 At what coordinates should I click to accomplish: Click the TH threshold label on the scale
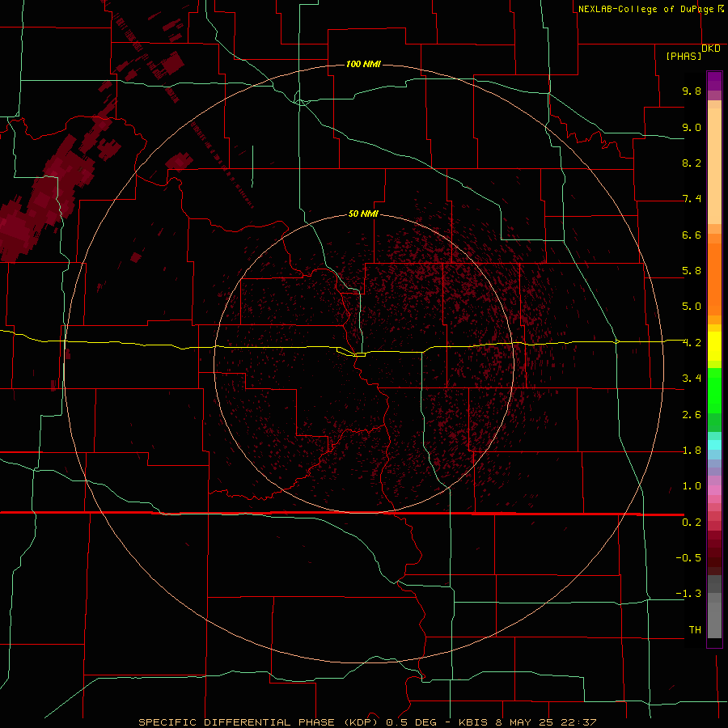coord(695,630)
